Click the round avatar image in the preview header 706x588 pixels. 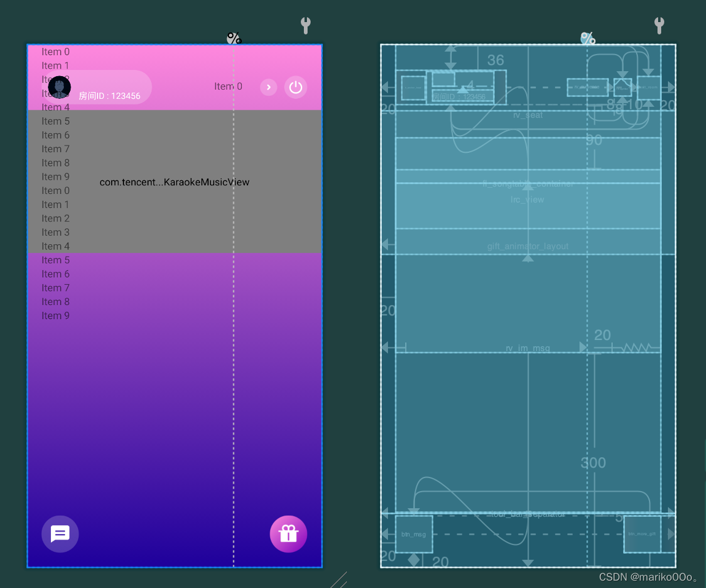tap(60, 87)
